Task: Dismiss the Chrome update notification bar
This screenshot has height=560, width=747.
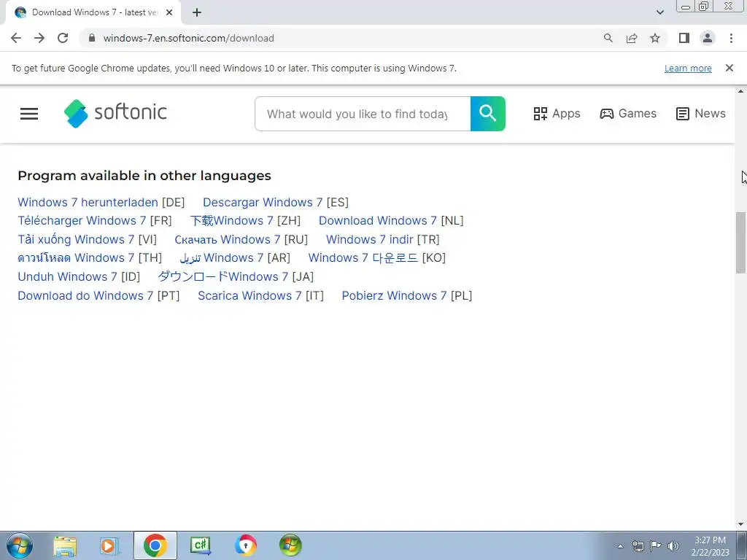Action: tap(729, 68)
